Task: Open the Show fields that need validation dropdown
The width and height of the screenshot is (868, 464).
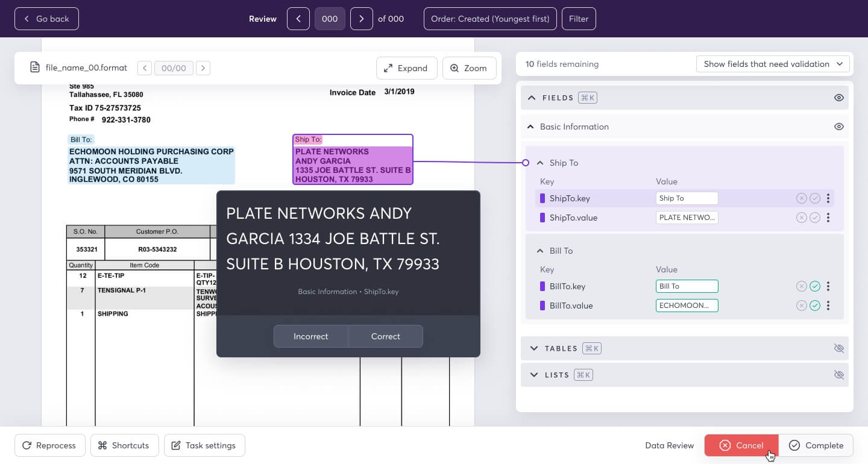Action: click(773, 64)
